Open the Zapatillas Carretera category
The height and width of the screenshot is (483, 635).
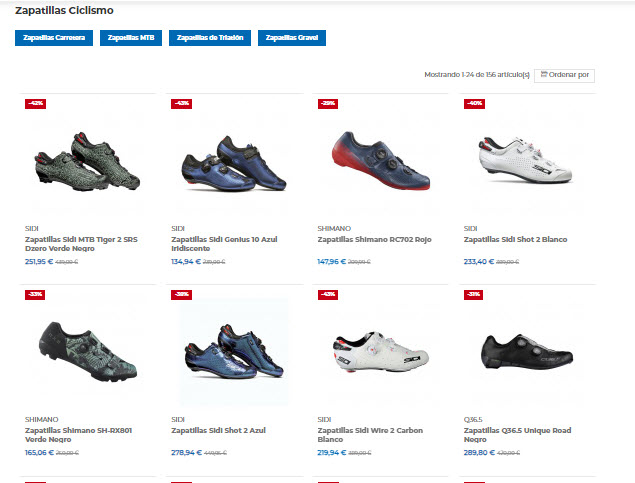[x=54, y=38]
